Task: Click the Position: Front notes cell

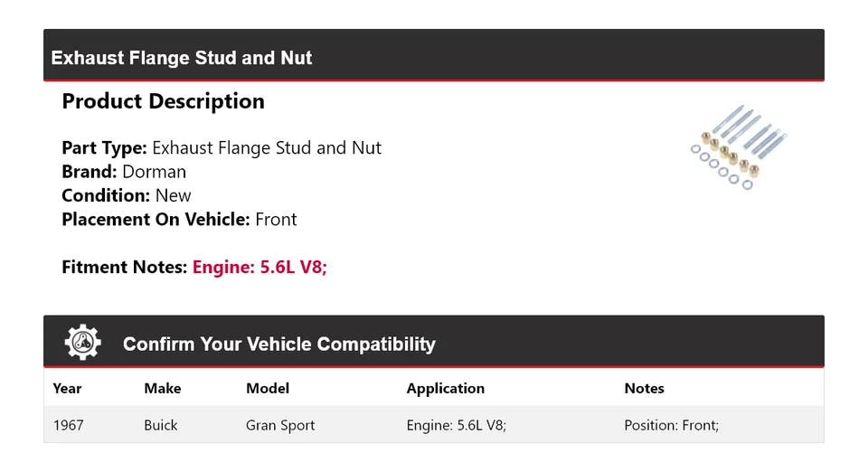Action: tap(671, 425)
